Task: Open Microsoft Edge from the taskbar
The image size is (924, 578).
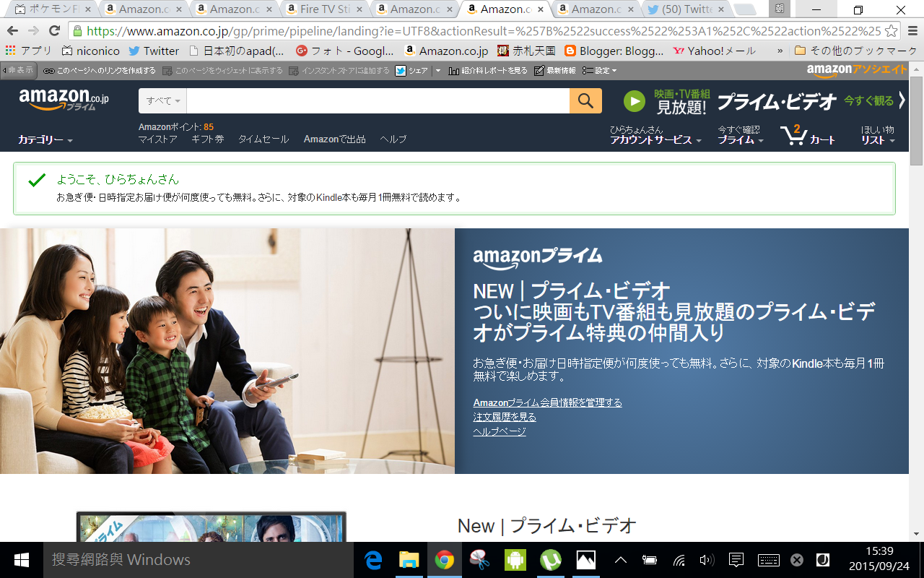Action: (372, 560)
